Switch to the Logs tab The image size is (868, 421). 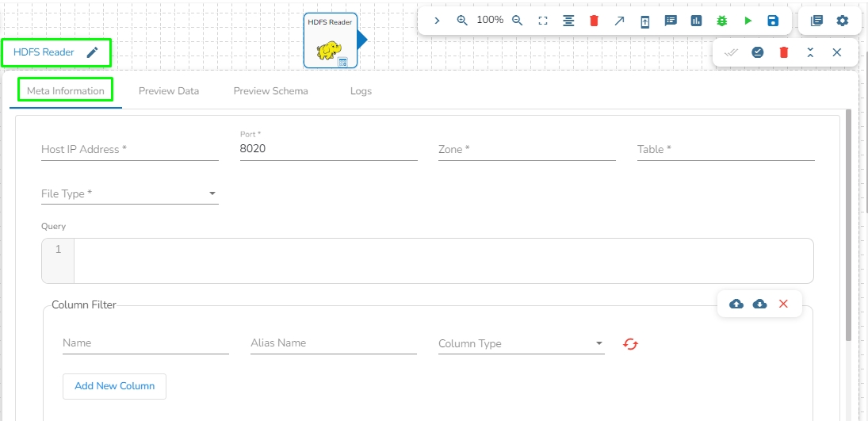[361, 91]
